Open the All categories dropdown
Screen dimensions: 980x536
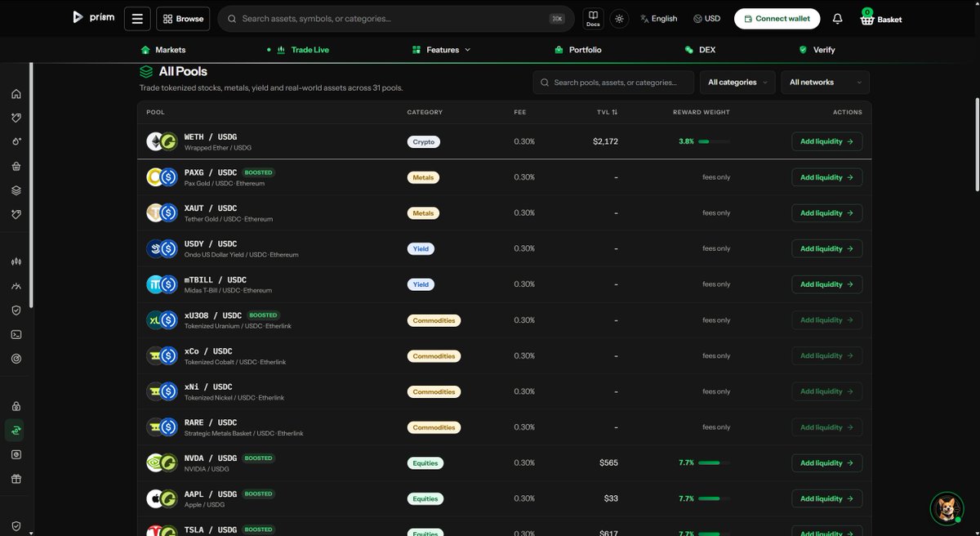(x=737, y=83)
